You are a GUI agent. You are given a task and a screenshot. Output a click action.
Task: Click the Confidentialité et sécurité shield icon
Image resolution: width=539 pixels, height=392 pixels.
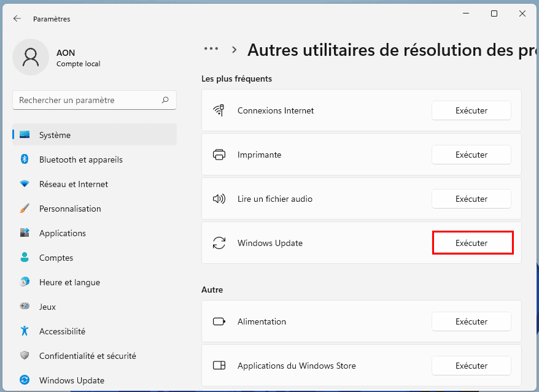25,356
